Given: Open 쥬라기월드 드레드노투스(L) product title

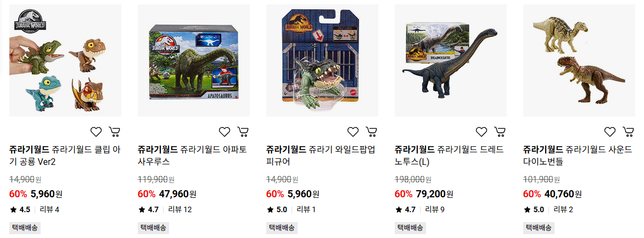Looking at the screenshot, I should 449,156.
